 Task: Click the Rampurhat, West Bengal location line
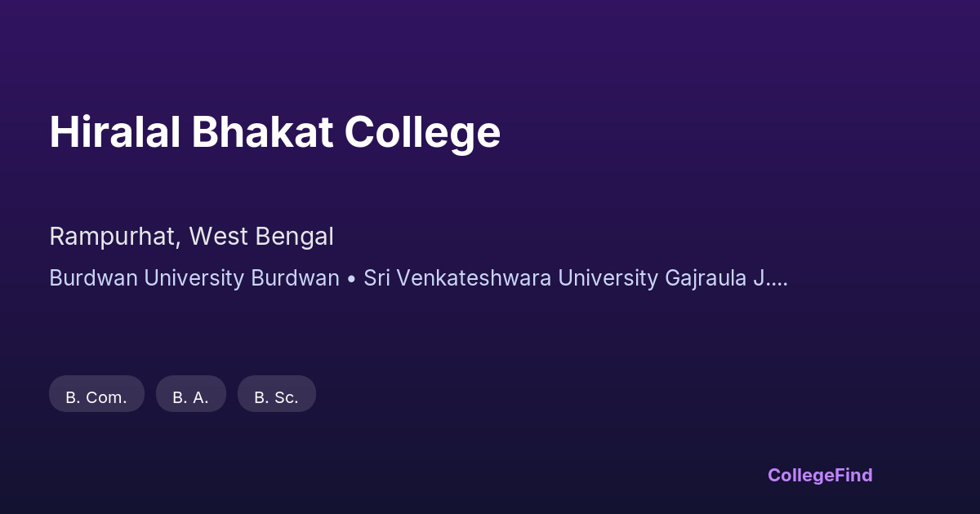tap(191, 237)
